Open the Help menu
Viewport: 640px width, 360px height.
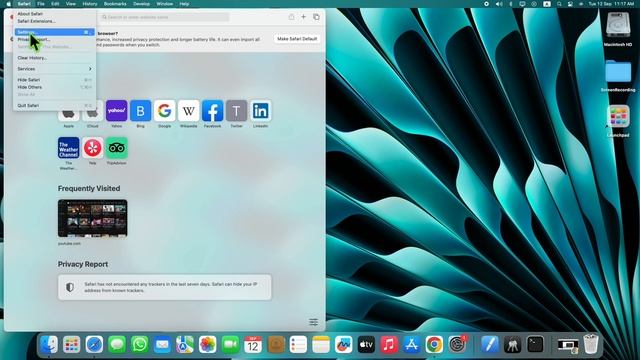184,4
